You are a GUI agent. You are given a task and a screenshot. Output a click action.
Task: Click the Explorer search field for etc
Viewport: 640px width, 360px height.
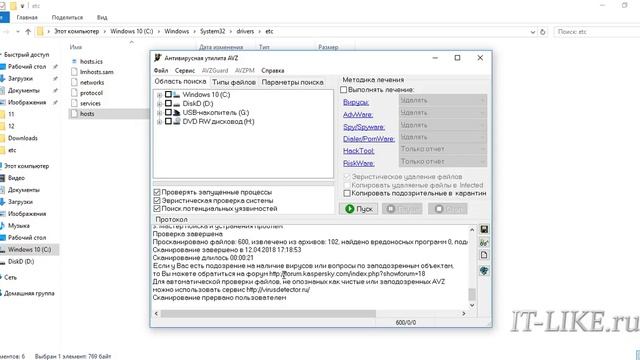tap(597, 32)
